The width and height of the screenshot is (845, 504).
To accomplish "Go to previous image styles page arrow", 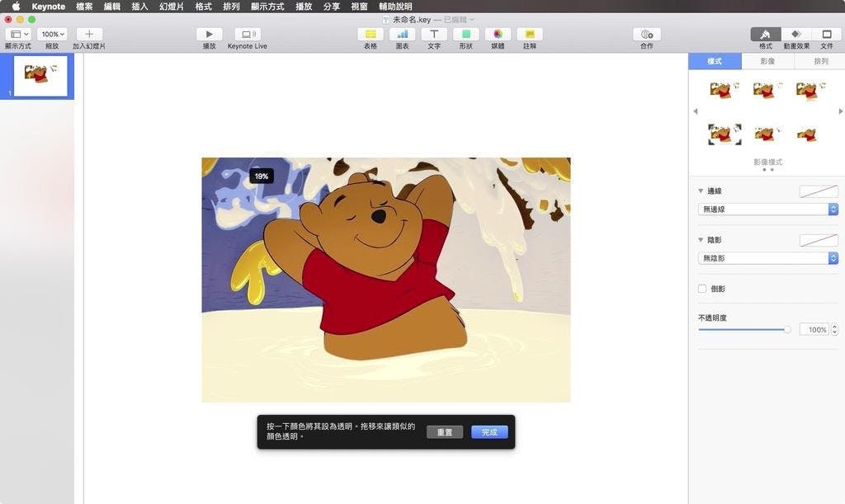I will click(x=695, y=111).
